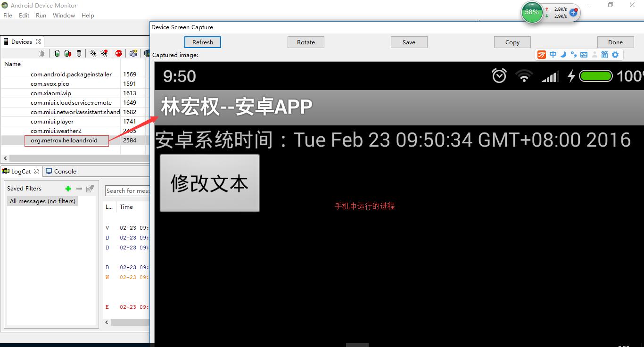Toggle Chinese input mode 中 icon
The image size is (644, 347).
pos(553,55)
